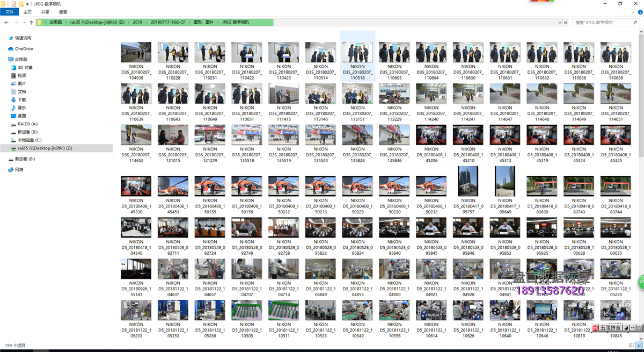Open the 音乐 music folder
644x352 pixels.
coord(21,108)
